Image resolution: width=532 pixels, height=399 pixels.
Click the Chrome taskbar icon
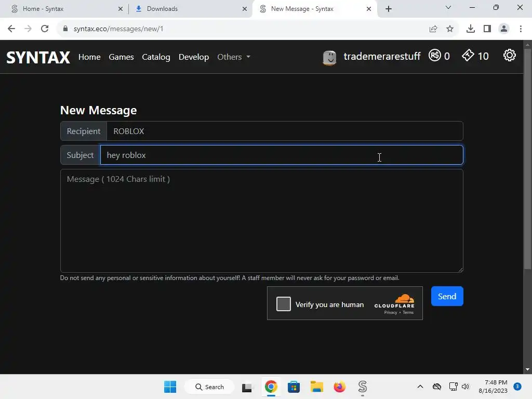(x=271, y=387)
